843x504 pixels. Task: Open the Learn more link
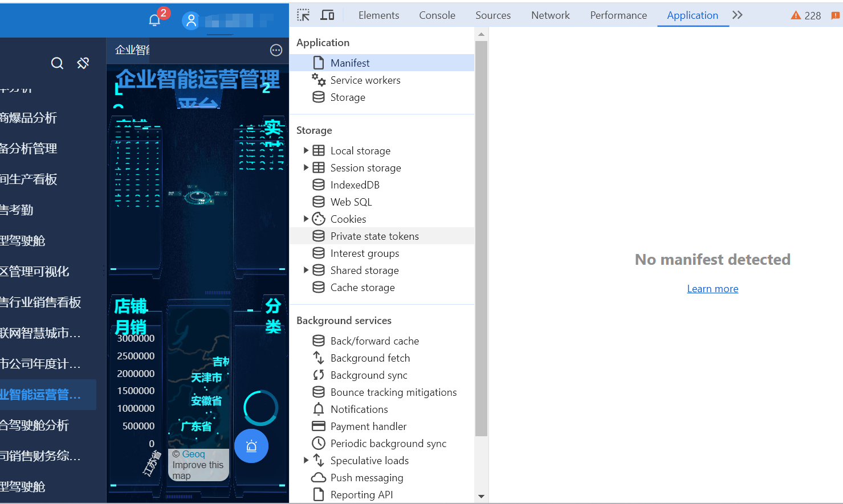[x=712, y=289]
